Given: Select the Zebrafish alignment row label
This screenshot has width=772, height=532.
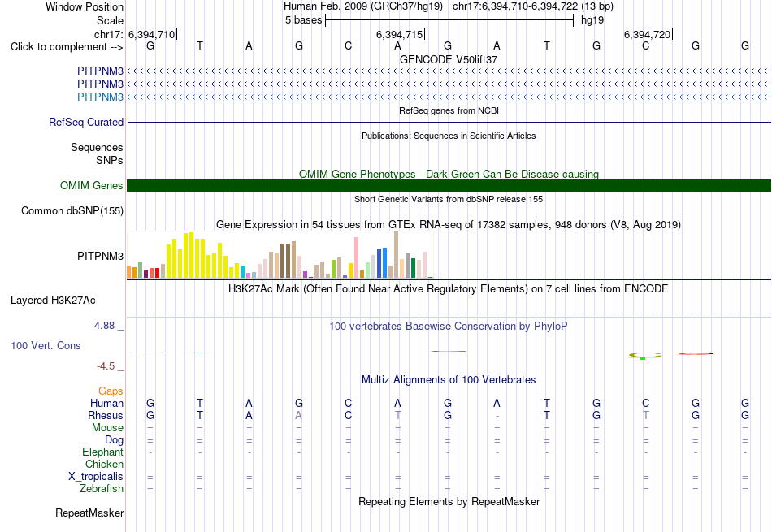Looking at the screenshot, I should pyautogui.click(x=102, y=489).
